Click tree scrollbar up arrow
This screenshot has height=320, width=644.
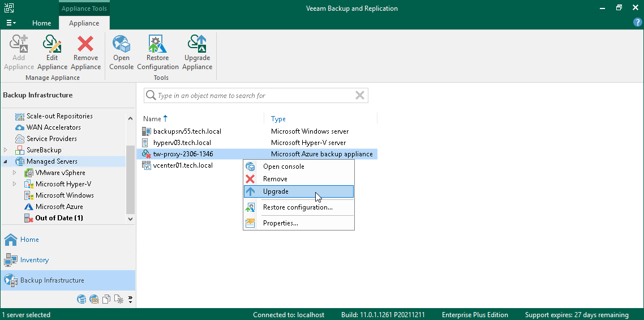tap(131, 119)
